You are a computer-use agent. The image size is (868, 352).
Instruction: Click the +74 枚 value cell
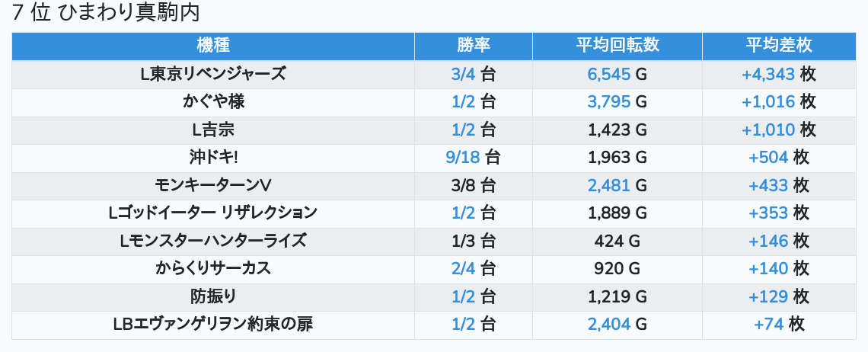779,325
